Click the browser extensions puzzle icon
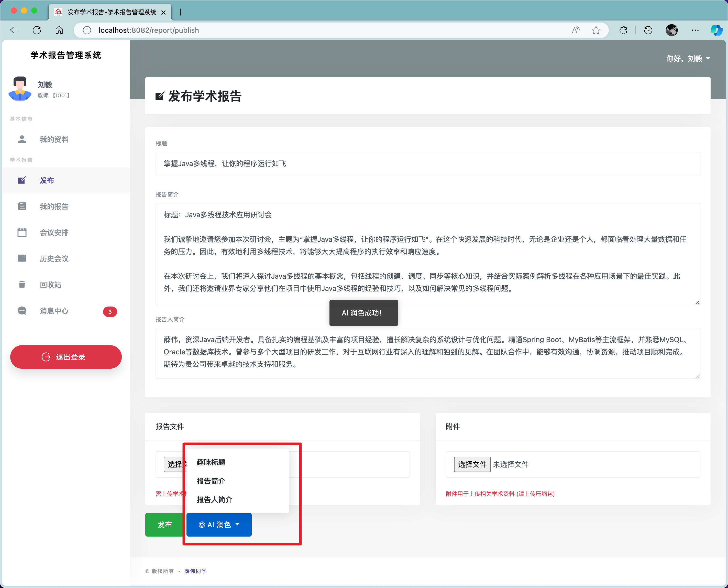The image size is (728, 588). click(623, 30)
